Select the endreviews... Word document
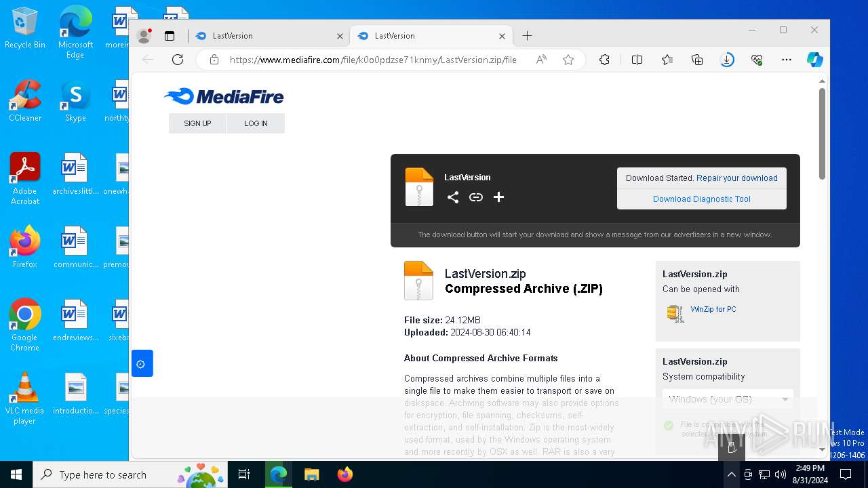The height and width of the screenshot is (488, 868). click(75, 321)
